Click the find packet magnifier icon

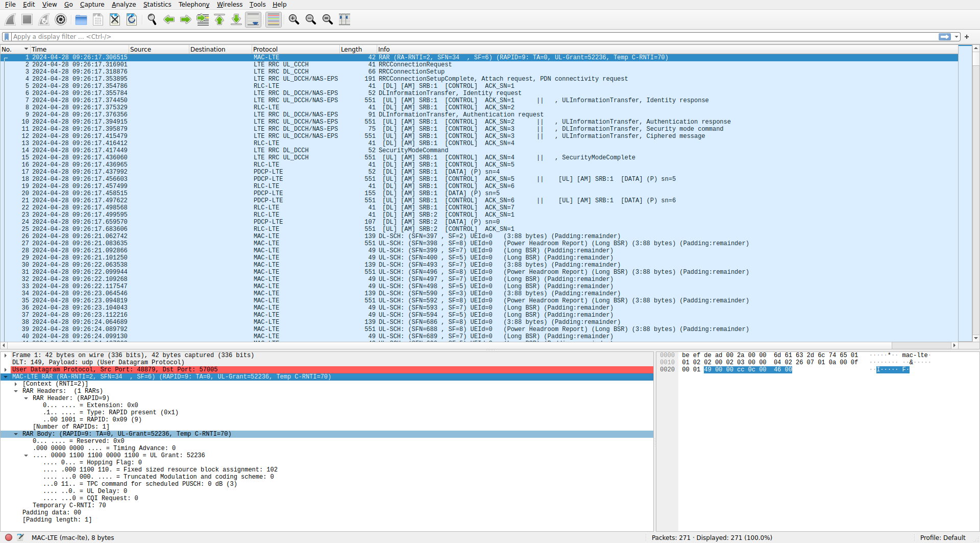click(152, 19)
